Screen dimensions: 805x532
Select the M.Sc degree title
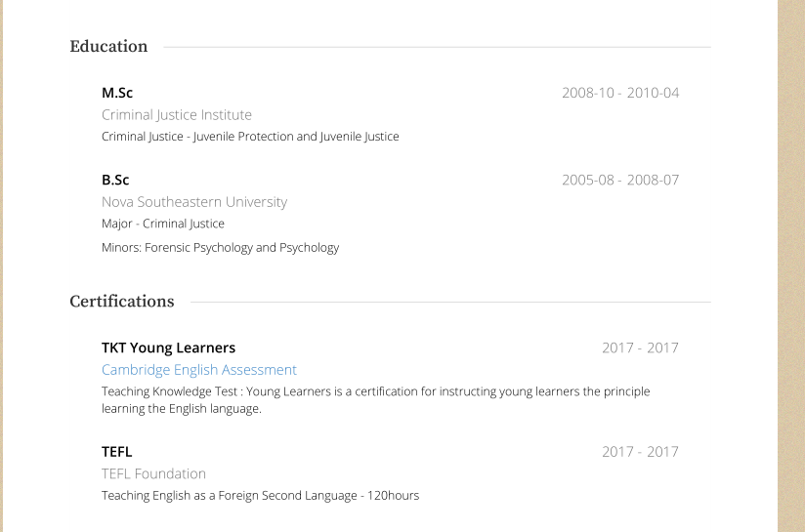(117, 93)
